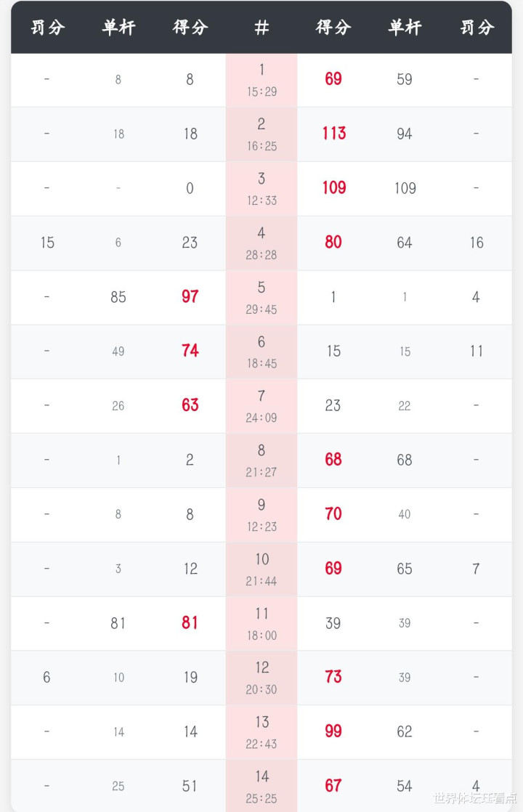The height and width of the screenshot is (812, 523).
Task: Click the right-side '单杆' column header
Action: tap(405, 28)
